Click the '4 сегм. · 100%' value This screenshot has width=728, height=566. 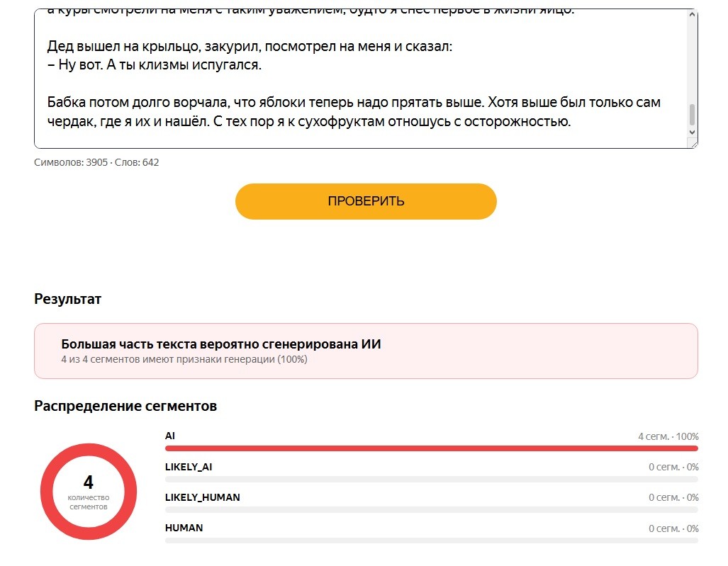coord(668,436)
